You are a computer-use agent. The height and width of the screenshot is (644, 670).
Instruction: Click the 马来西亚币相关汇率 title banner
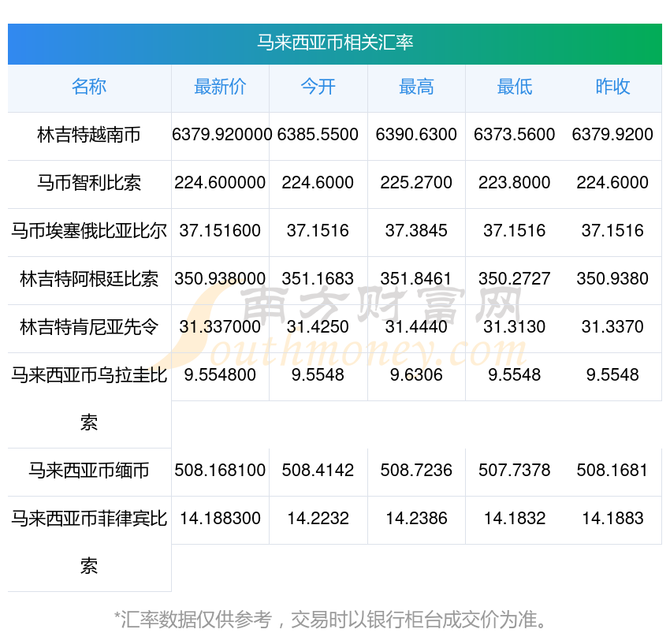click(335, 43)
